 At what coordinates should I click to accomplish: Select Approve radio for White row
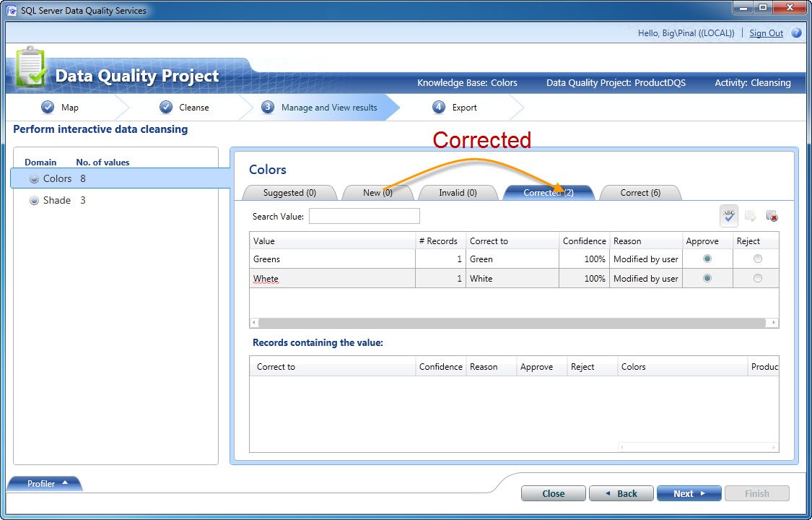click(707, 278)
